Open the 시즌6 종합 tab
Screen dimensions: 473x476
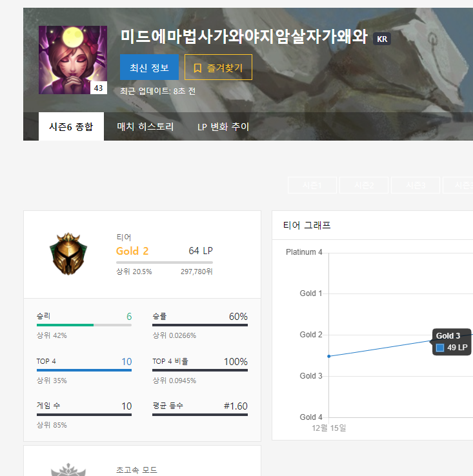[71, 126]
